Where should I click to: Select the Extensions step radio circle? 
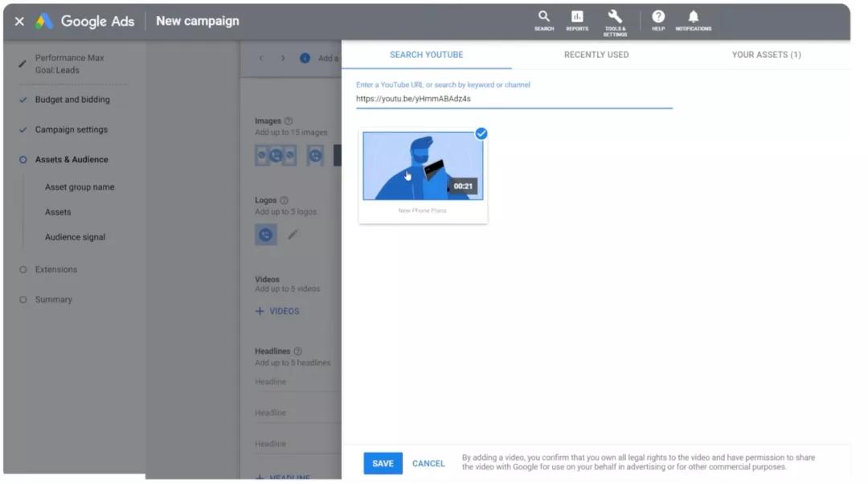[x=23, y=269]
